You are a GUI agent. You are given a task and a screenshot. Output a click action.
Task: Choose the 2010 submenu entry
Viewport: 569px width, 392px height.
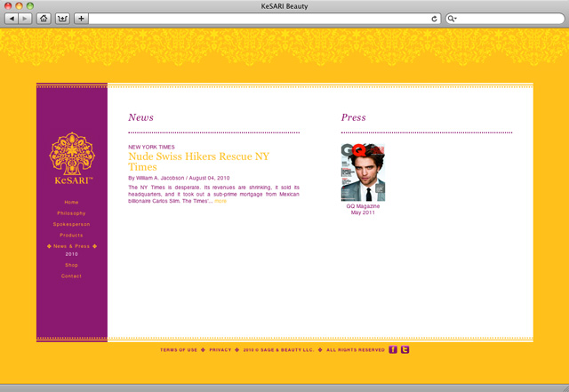point(71,254)
